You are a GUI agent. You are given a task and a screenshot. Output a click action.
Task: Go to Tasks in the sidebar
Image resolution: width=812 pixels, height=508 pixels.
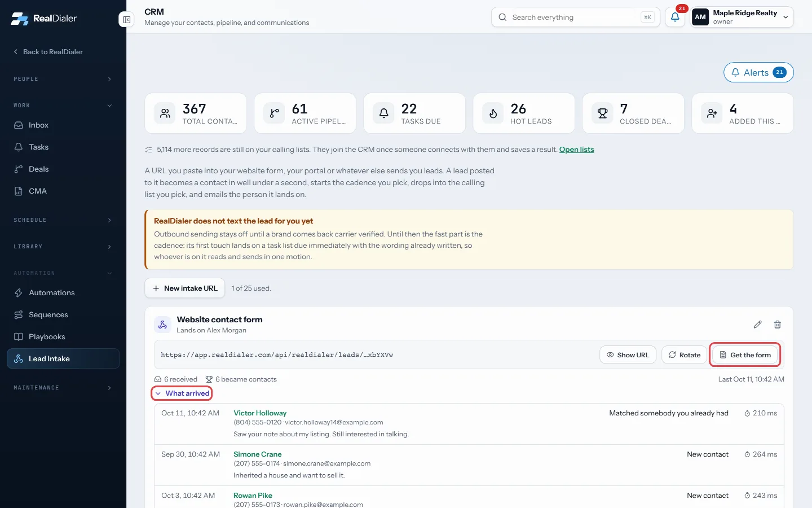coord(63,147)
